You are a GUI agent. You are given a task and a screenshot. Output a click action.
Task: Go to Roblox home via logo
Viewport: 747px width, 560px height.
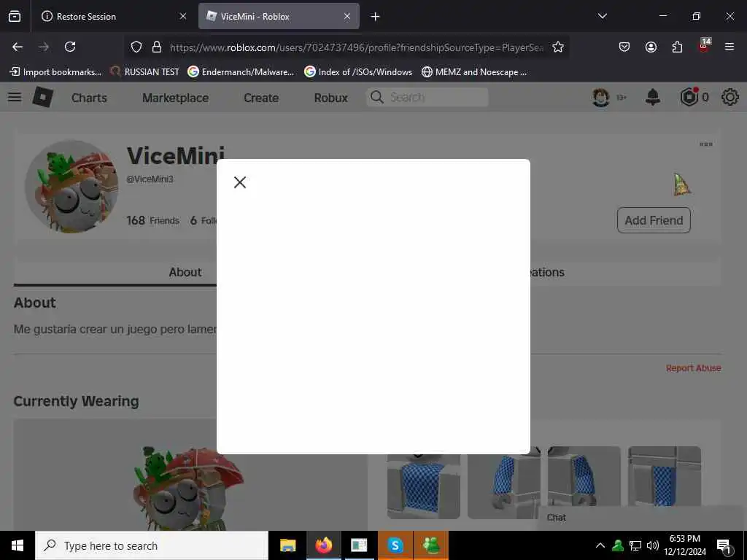(x=43, y=97)
